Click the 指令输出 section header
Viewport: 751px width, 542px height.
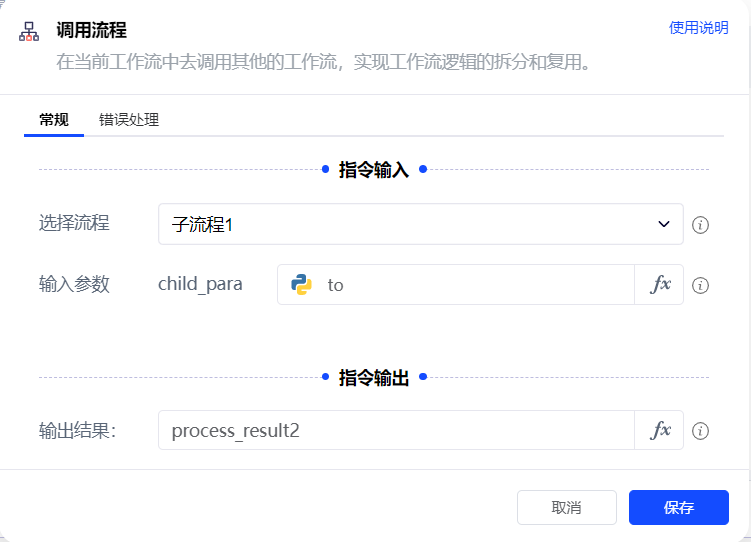click(374, 377)
